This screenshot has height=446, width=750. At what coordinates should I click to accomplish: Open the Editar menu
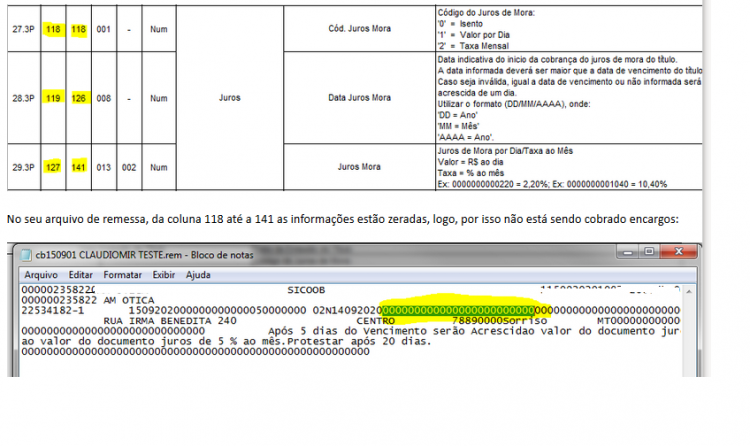click(x=80, y=275)
